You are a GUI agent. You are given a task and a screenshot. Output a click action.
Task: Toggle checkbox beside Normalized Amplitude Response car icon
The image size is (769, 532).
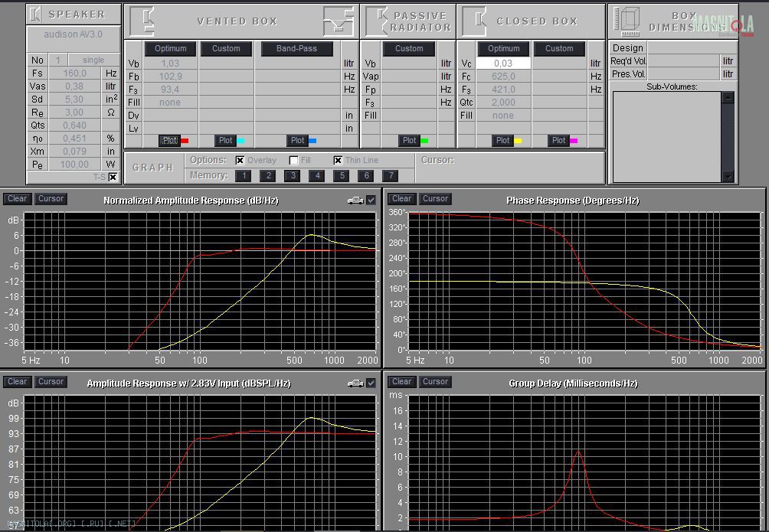tap(371, 200)
